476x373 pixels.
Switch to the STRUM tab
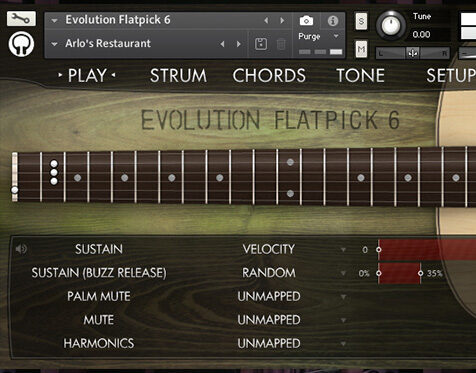tap(178, 75)
